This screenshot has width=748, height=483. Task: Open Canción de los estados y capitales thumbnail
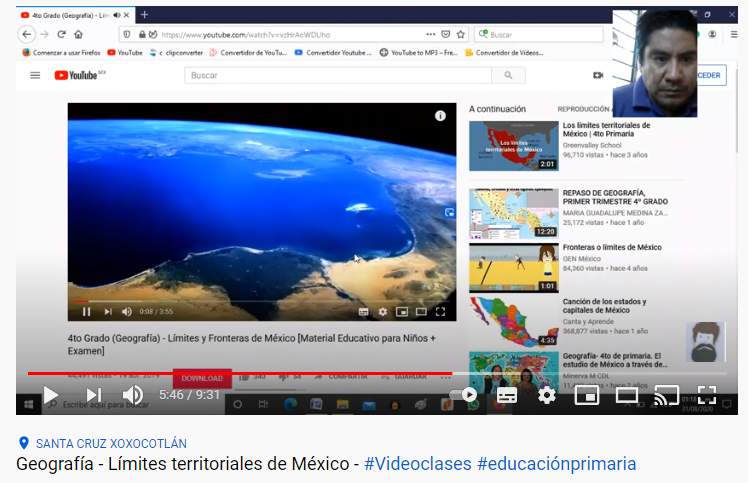tap(514, 322)
